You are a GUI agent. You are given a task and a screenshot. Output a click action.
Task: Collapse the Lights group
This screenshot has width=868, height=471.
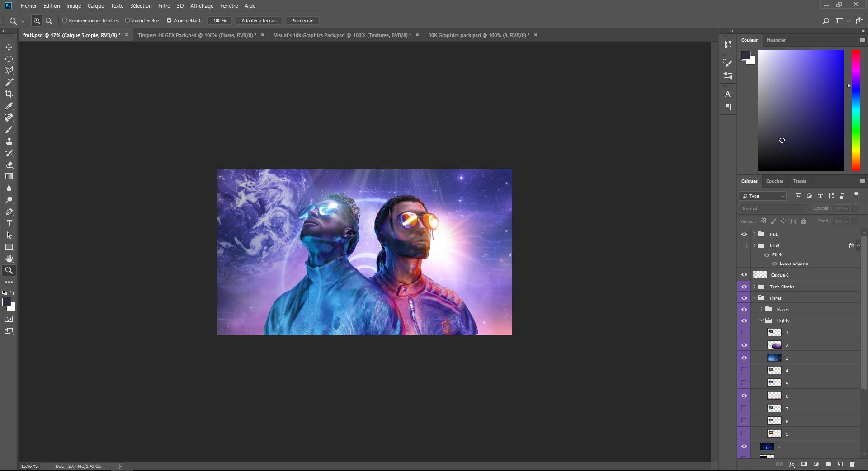click(x=762, y=320)
